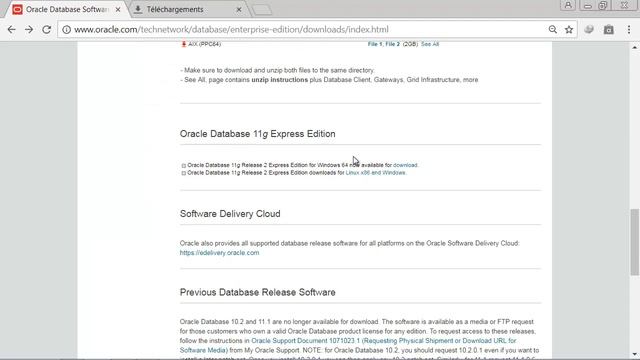Click the scrollbar up arrow
Screen dimensions: 640x360
click(634, 47)
